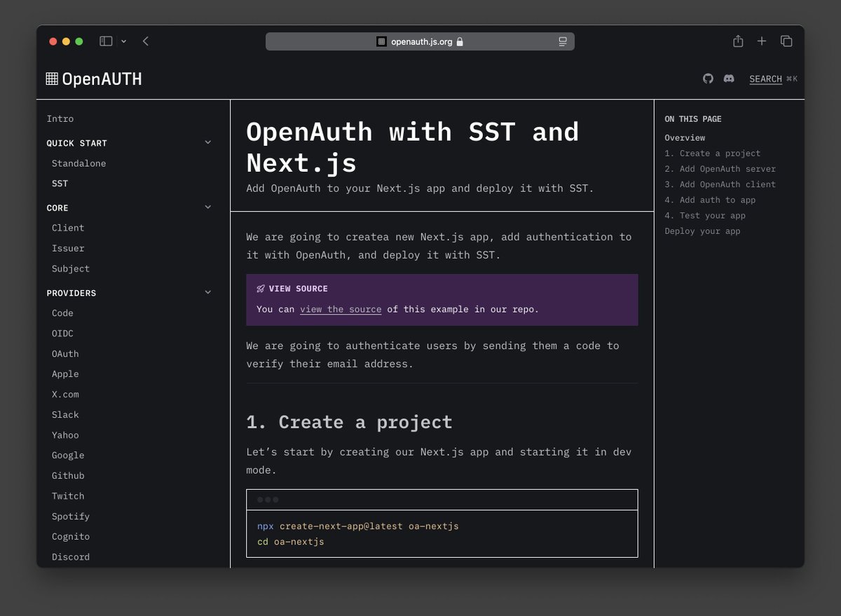Open the Client core page
841x616 pixels.
68,228
